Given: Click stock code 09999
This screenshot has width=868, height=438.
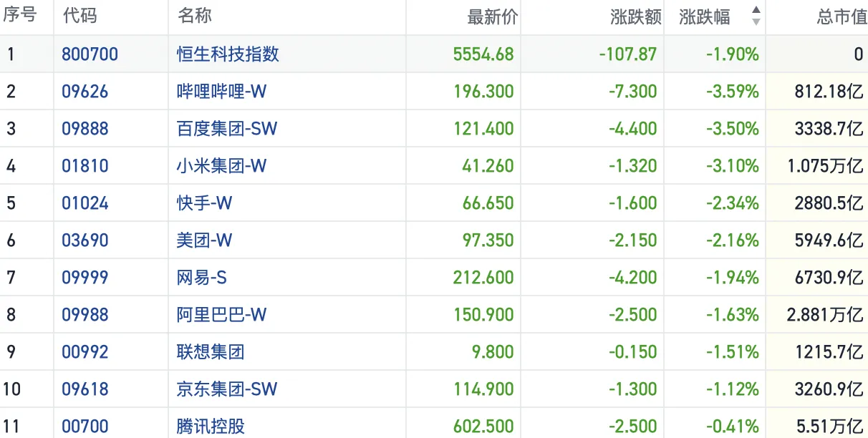Looking at the screenshot, I should (85, 278).
